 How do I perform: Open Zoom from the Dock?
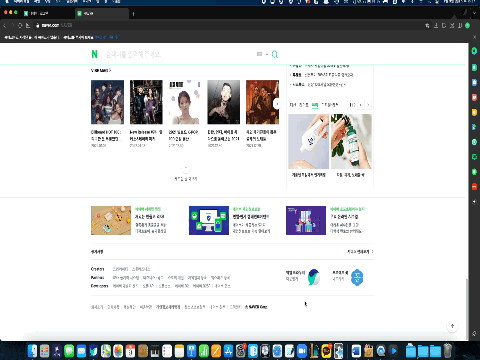302,351
